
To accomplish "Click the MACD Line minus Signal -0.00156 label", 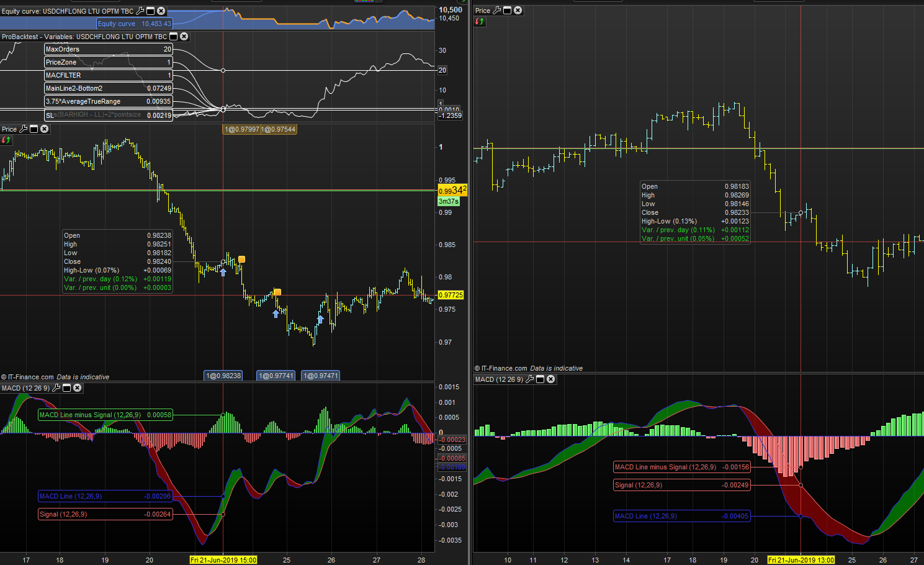I will 682,467.
